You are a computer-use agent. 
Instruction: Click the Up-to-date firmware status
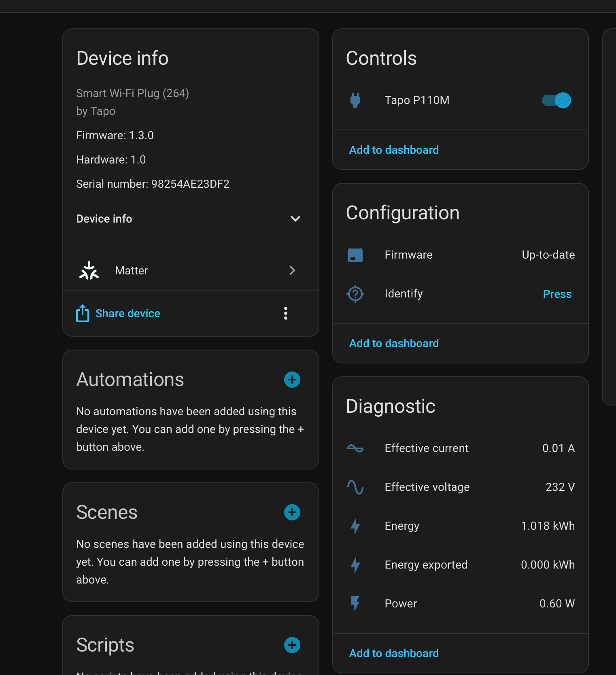coord(548,255)
